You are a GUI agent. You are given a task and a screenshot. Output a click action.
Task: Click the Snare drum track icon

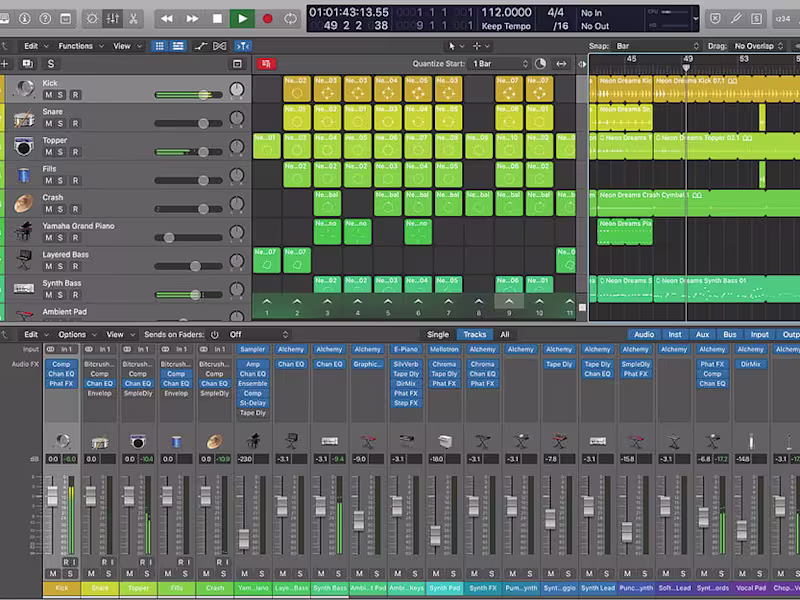click(x=24, y=119)
